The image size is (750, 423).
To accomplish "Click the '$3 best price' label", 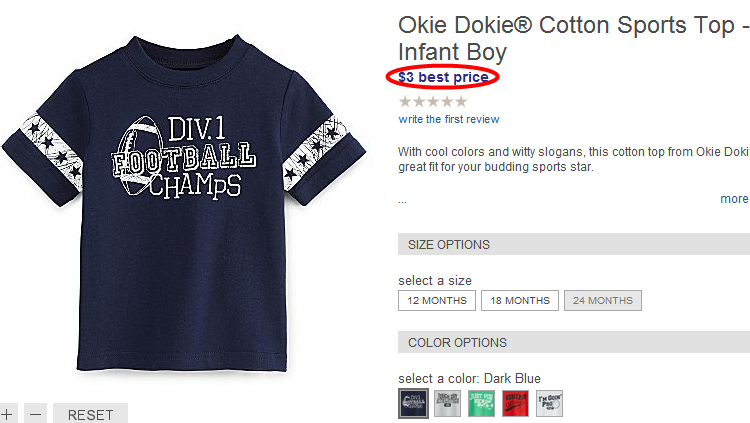I will click(x=443, y=77).
